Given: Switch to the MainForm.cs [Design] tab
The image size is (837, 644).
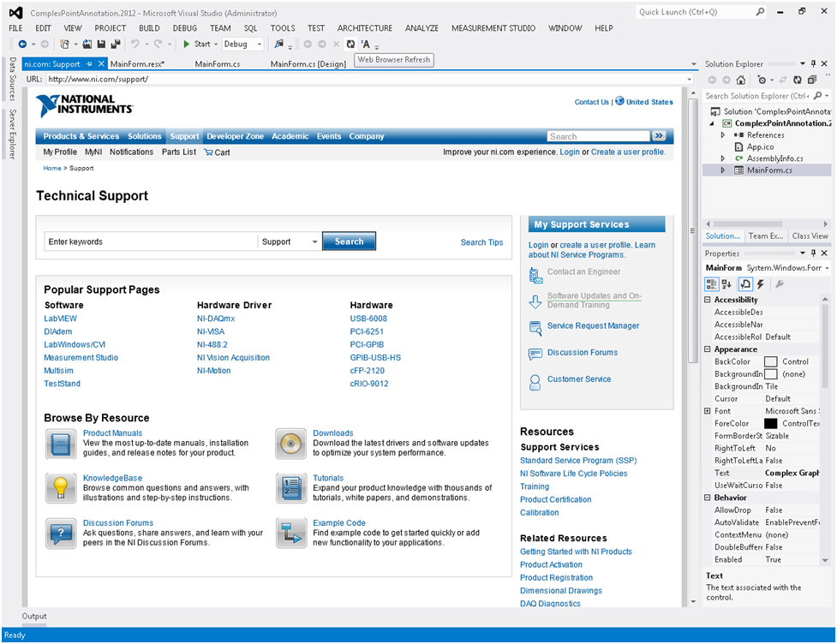Looking at the screenshot, I should coord(308,63).
